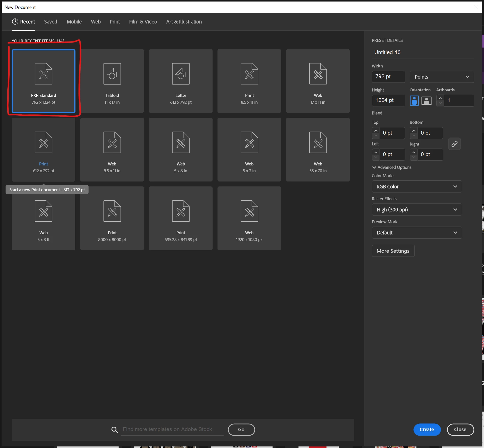Open the Points units dropdown
This screenshot has height=448, width=484.
click(442, 77)
